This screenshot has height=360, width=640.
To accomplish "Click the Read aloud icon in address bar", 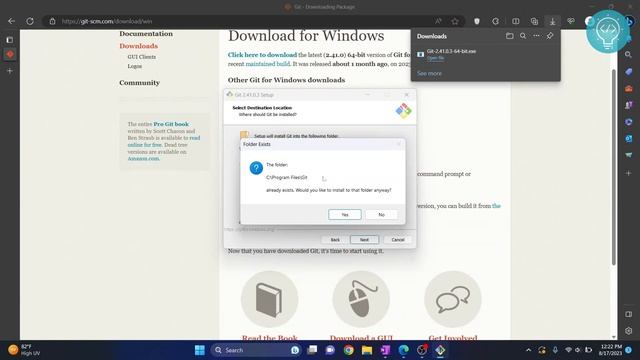I will point(438,21).
